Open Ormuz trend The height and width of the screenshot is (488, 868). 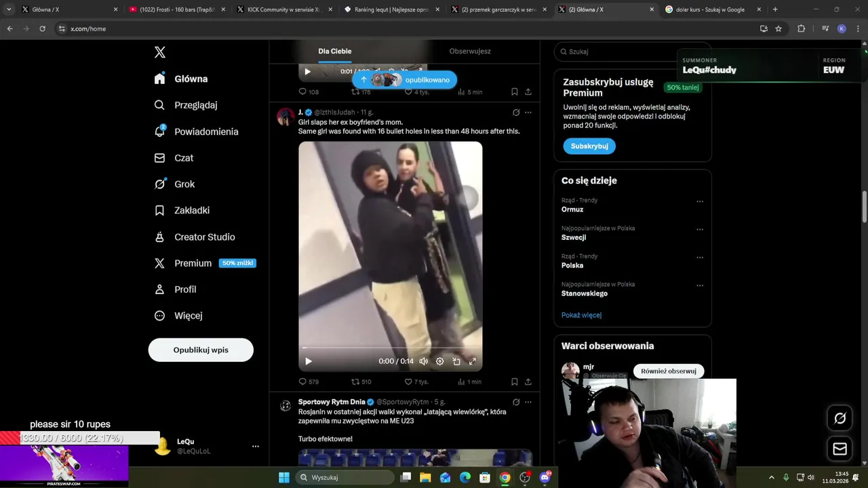click(x=572, y=209)
